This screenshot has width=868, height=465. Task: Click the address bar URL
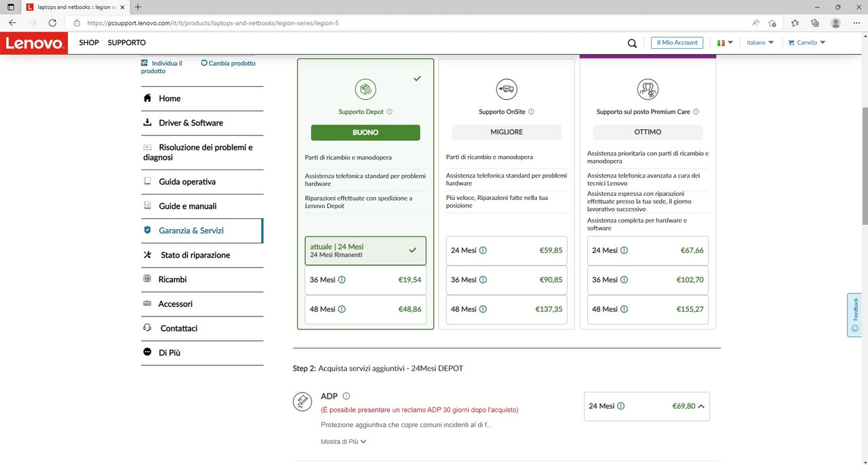213,23
